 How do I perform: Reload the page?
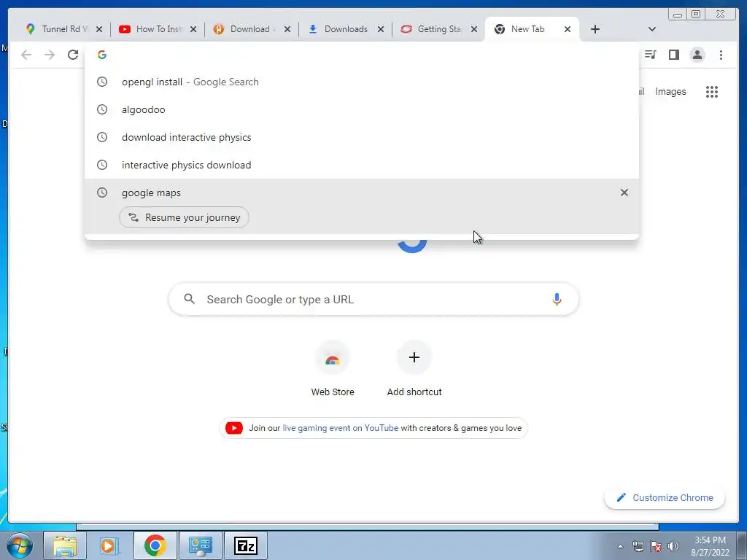[73, 55]
